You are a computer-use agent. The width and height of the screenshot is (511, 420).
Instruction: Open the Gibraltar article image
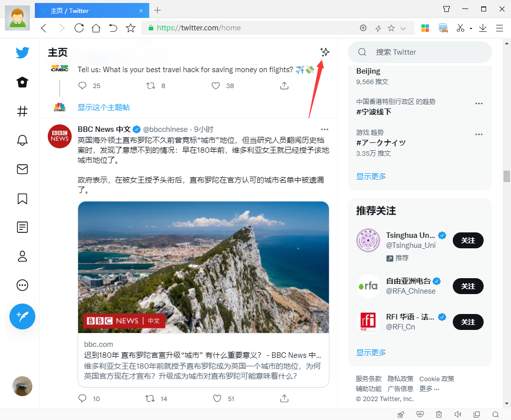(204, 267)
